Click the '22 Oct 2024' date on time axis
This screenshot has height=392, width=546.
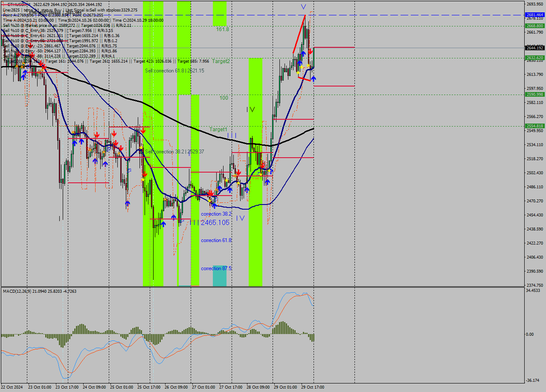(13, 387)
